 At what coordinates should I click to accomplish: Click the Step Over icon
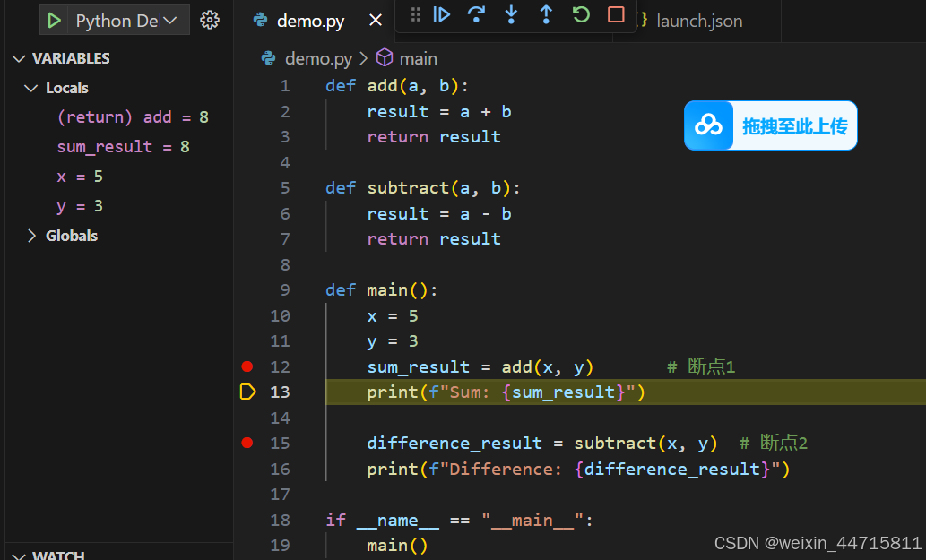click(476, 15)
